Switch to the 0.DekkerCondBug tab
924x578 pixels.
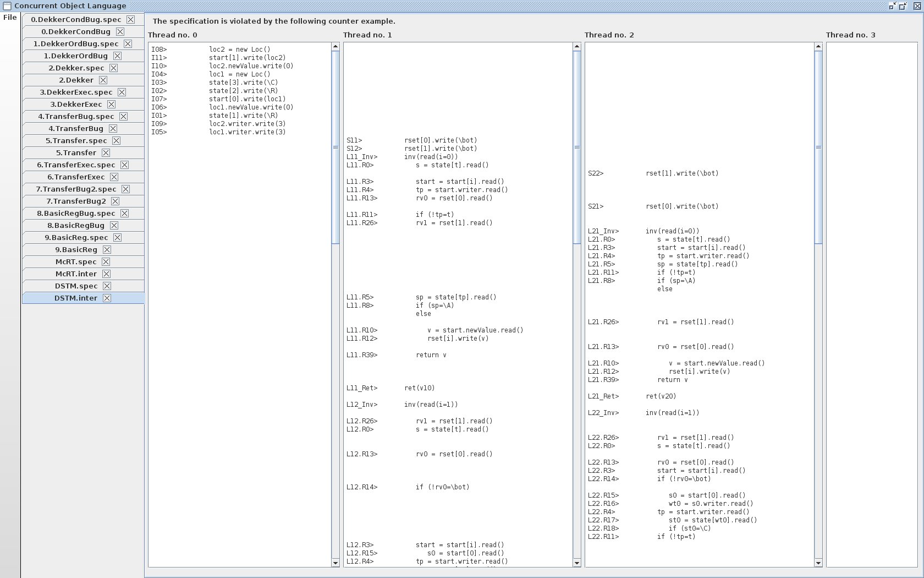point(83,31)
